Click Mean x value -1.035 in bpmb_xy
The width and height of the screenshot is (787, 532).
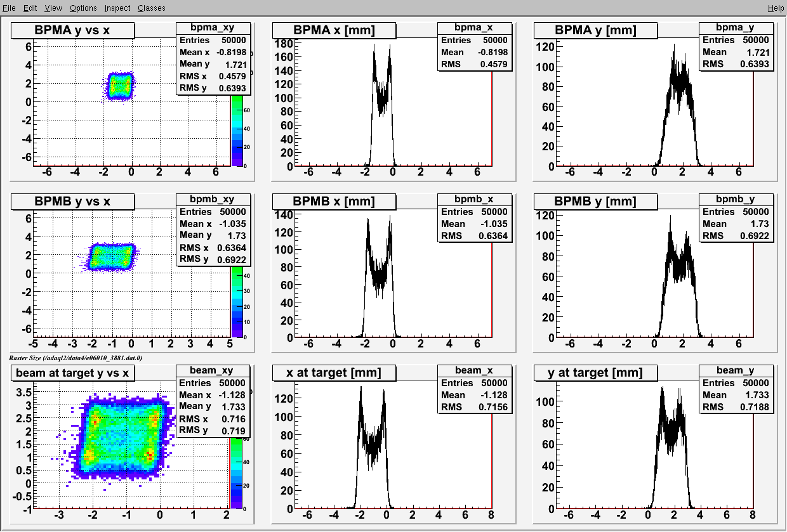(234, 223)
